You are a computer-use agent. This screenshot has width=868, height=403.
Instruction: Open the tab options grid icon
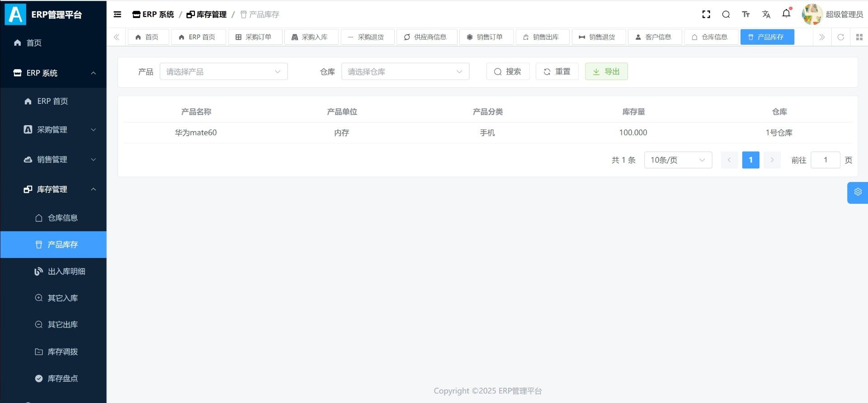(x=859, y=37)
